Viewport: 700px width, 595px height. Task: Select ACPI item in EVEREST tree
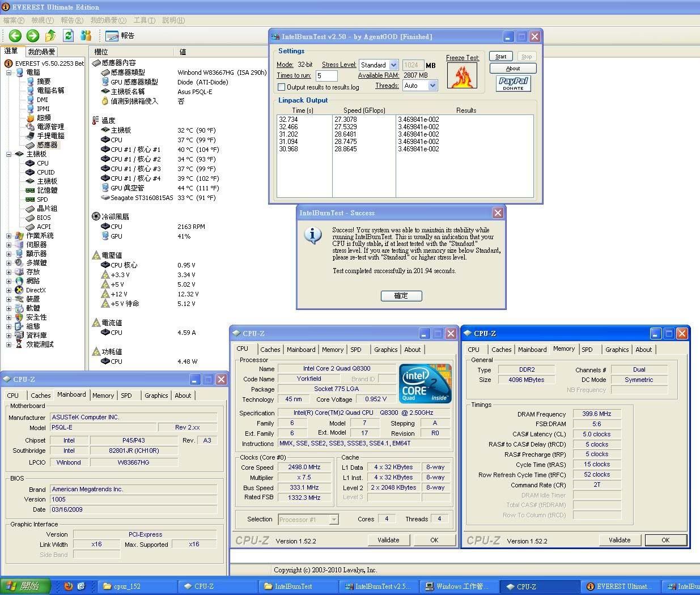(x=44, y=227)
